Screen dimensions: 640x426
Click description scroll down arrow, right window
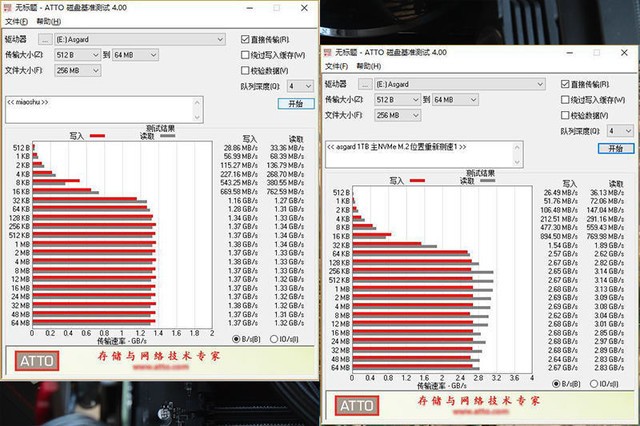point(518,162)
